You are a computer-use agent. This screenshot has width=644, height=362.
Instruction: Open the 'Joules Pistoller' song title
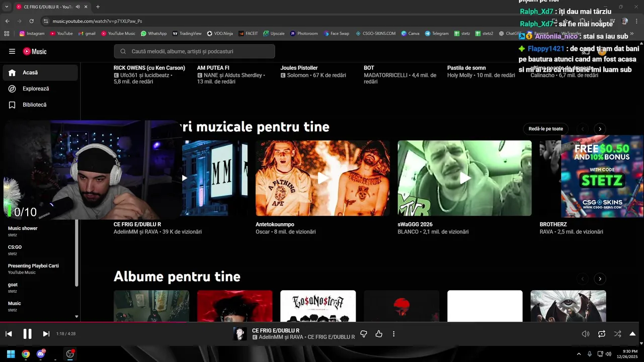click(x=299, y=68)
